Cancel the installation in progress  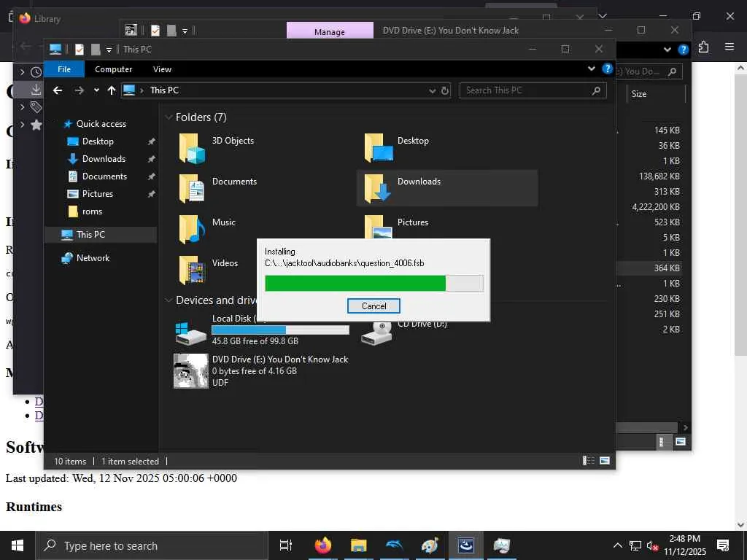373,306
